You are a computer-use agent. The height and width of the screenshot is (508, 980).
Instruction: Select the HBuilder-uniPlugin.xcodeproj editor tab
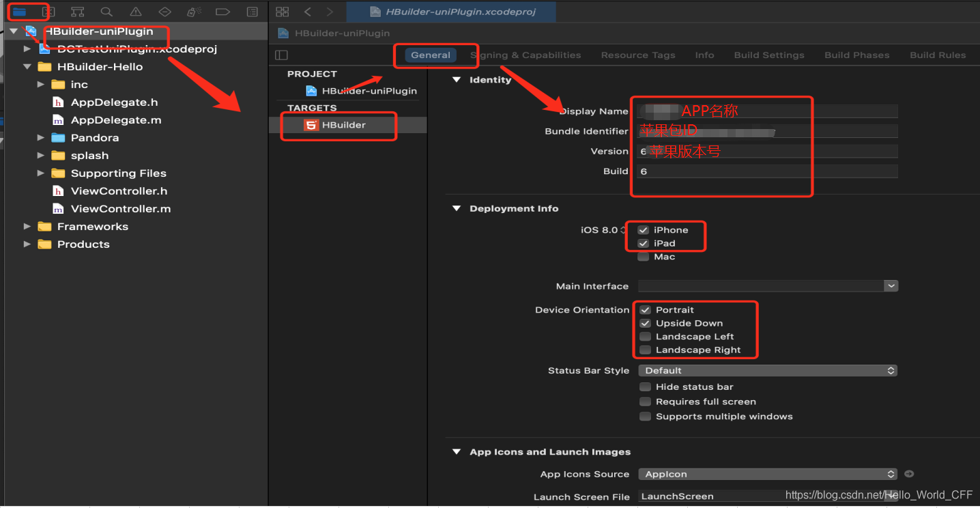[451, 12]
